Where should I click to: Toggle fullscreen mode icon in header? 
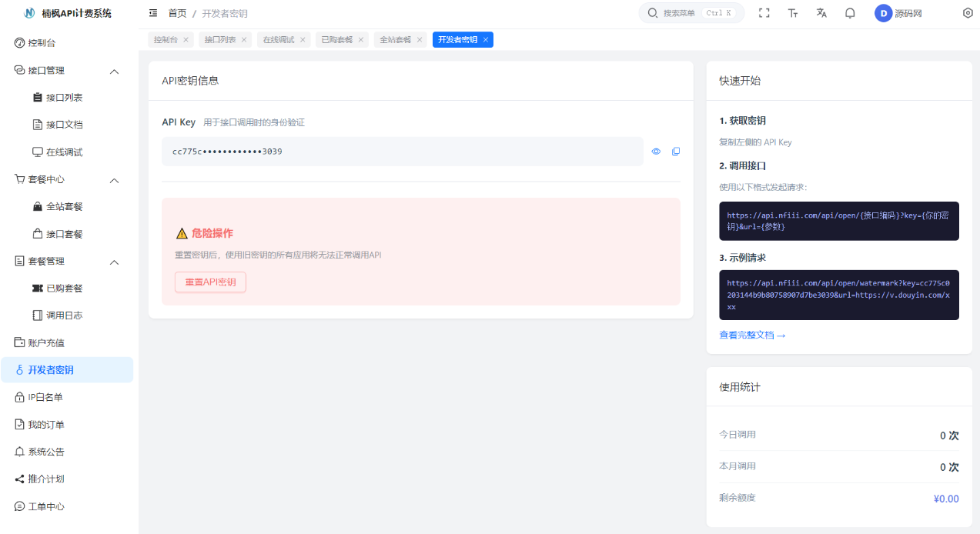[764, 13]
